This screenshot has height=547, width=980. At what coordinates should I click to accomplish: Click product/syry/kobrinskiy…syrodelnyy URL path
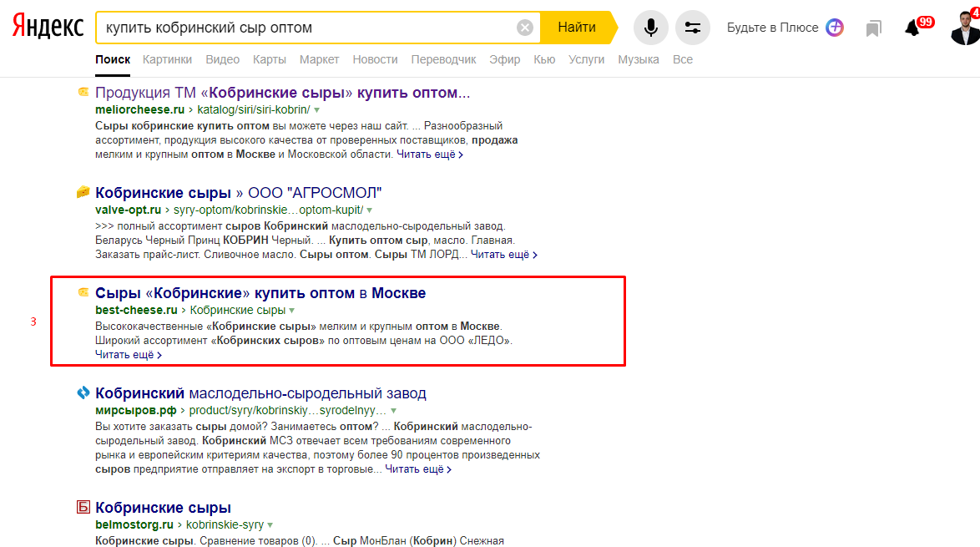click(287, 410)
